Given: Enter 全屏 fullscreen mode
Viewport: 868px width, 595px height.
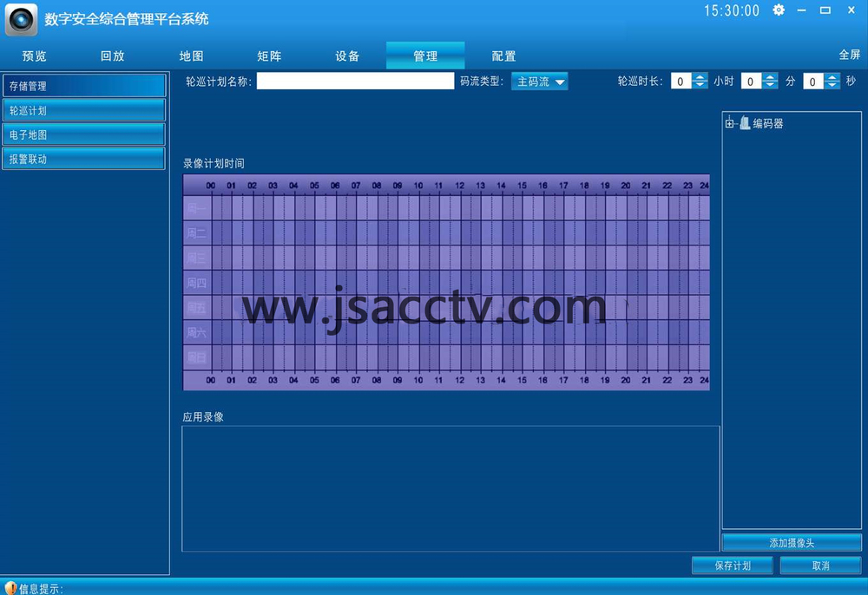Looking at the screenshot, I should 849,55.
